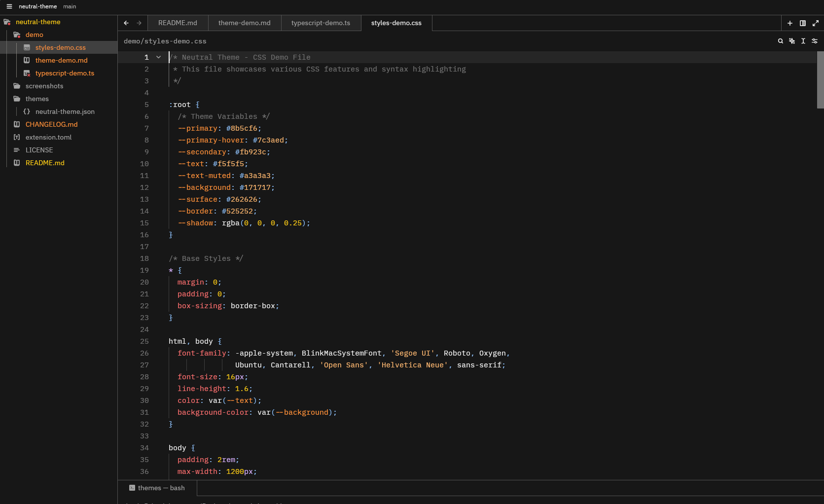Click the 'Helvetica Neue' string
This screenshot has height=504, width=824.
click(413, 365)
